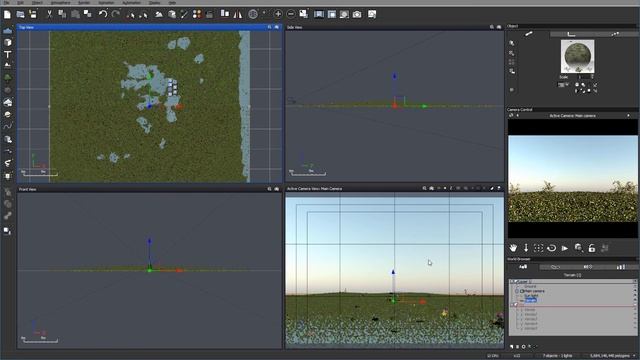Maximize the Front View viewport

[x=277, y=189]
